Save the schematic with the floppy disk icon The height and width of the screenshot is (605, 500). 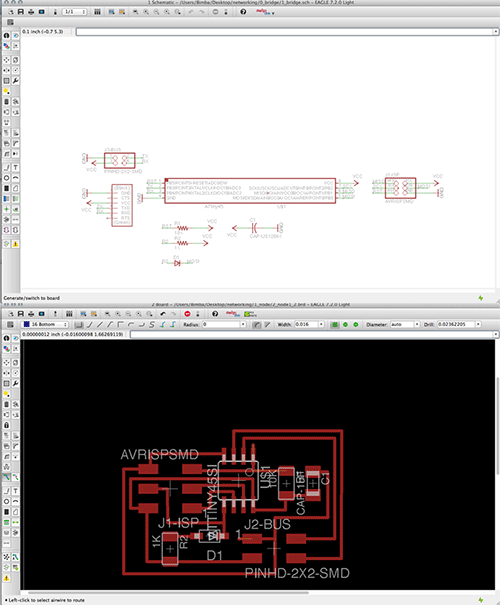21,12
